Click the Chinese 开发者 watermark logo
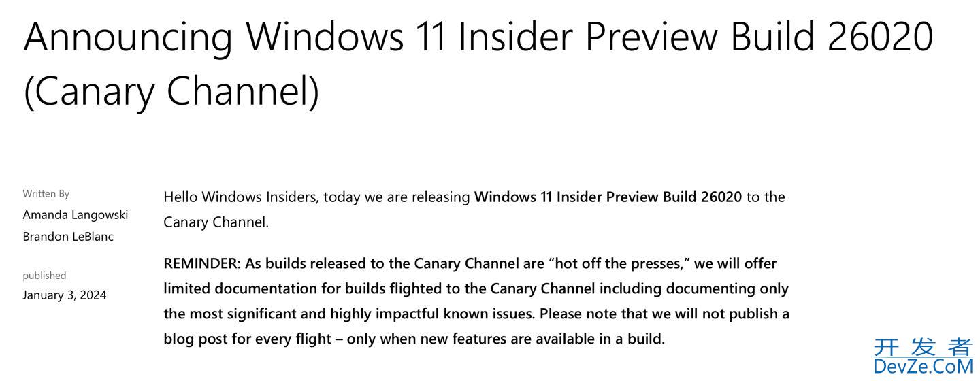Image resolution: width=980 pixels, height=381 pixels. click(x=923, y=347)
